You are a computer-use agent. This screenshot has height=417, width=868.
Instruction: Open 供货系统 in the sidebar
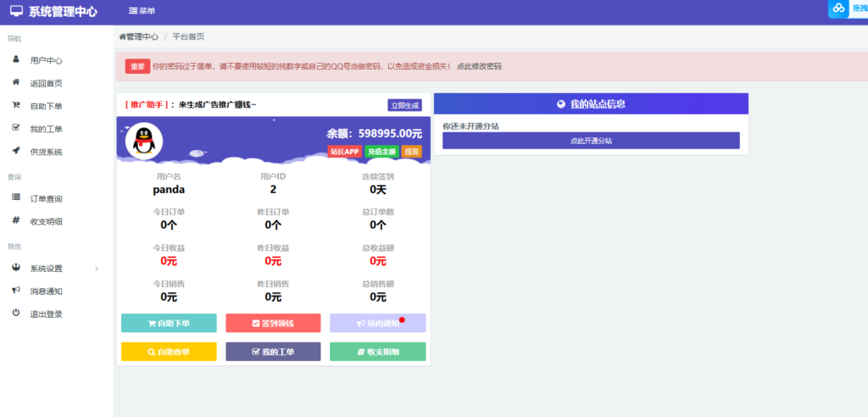(x=46, y=152)
